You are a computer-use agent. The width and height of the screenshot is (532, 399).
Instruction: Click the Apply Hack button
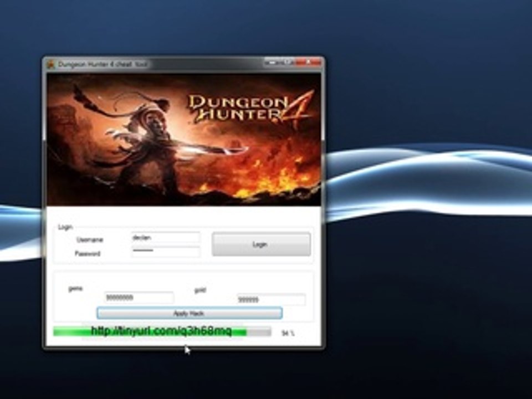pos(190,313)
